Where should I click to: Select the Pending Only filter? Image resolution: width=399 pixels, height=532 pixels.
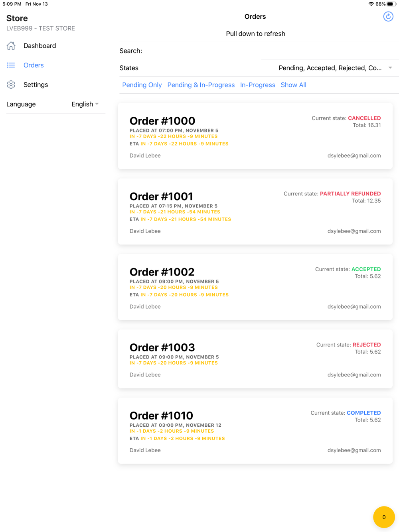click(142, 85)
